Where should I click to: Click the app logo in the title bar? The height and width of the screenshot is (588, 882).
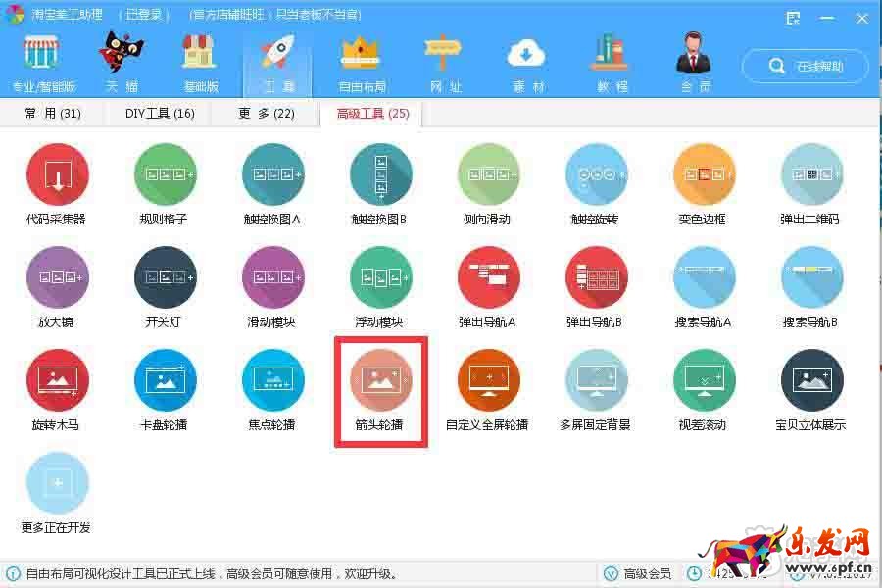point(16,14)
